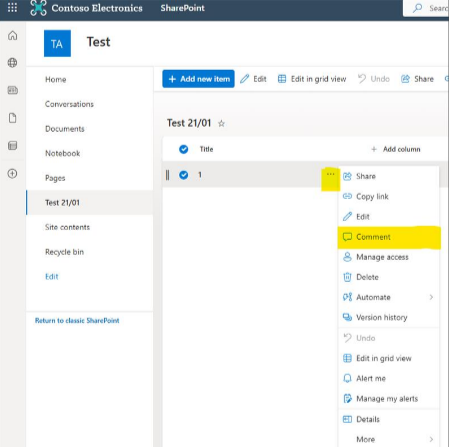Choose Share in the context menu
The width and height of the screenshot is (449, 447).
389,176
